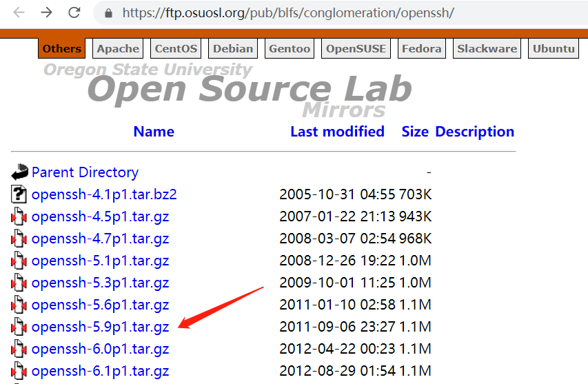Click the archive icon beside openssh-5.6p1.tar.gz
The image size is (588, 384).
point(19,305)
